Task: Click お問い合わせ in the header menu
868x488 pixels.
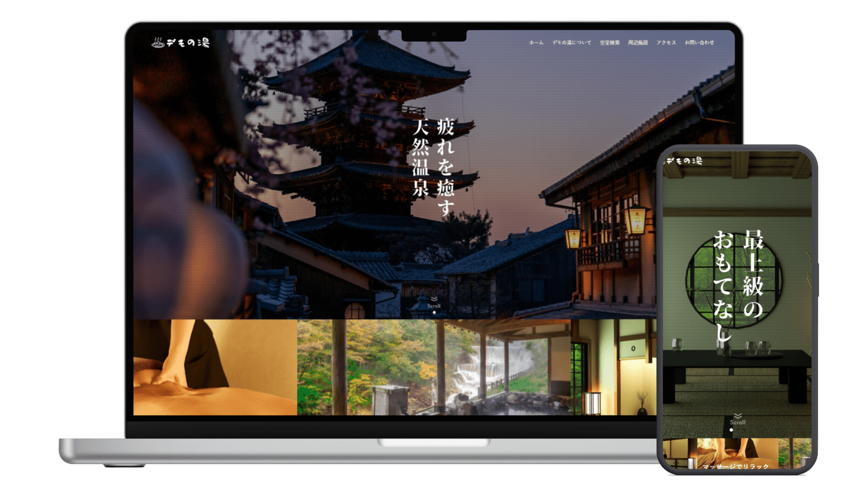Action: point(699,43)
